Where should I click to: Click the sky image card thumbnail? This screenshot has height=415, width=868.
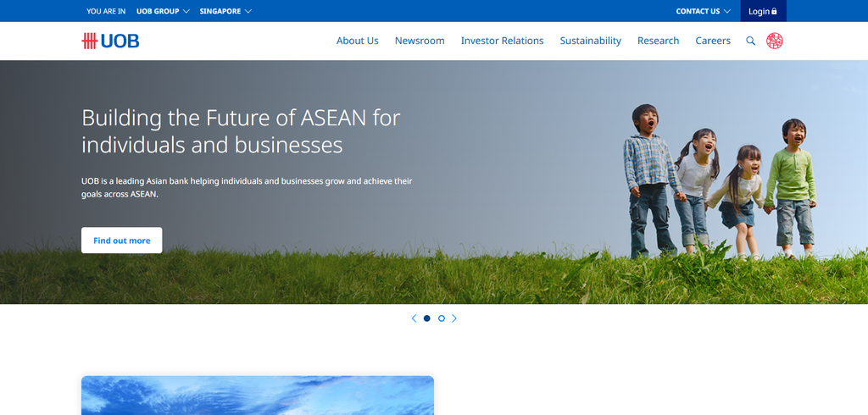click(258, 396)
